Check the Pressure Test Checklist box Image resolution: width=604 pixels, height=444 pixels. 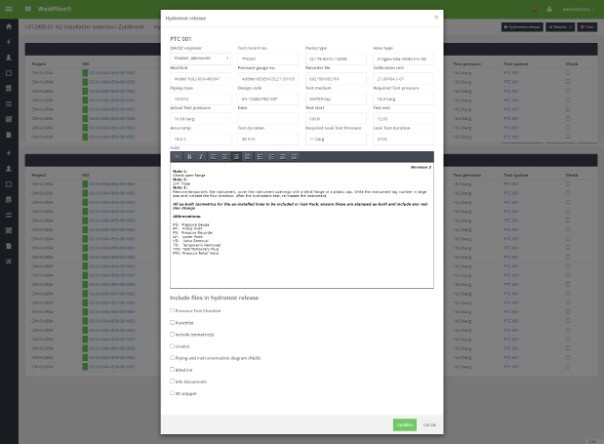click(172, 310)
